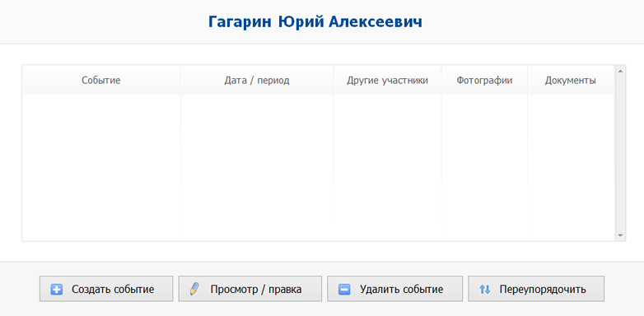644x316 pixels.
Task: Click the blue plus icon on Создать событие
Action: coord(56,290)
